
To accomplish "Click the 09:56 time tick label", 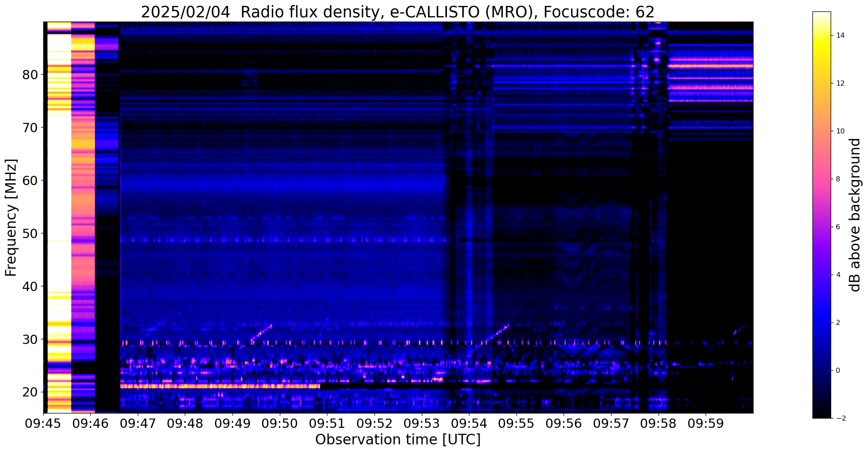I will click(564, 423).
